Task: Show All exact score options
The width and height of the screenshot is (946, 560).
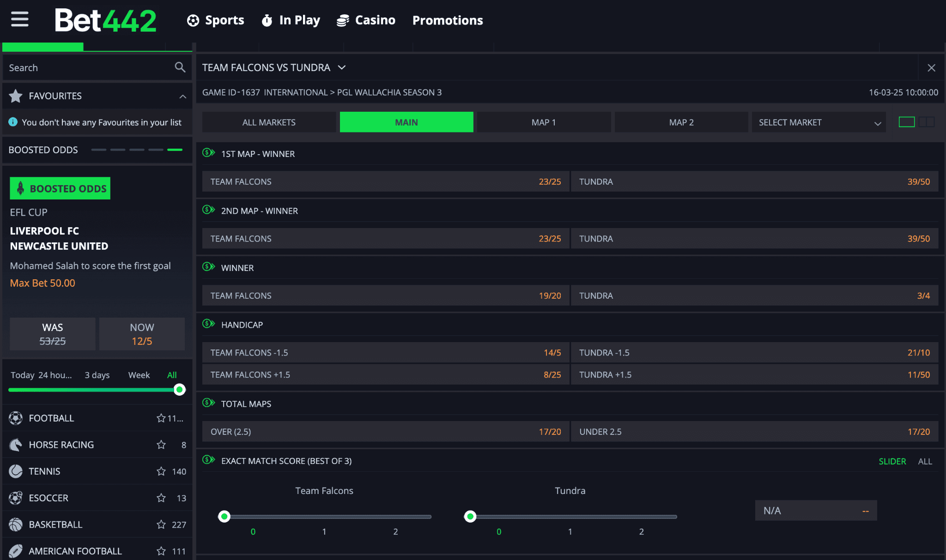Action: (x=925, y=461)
